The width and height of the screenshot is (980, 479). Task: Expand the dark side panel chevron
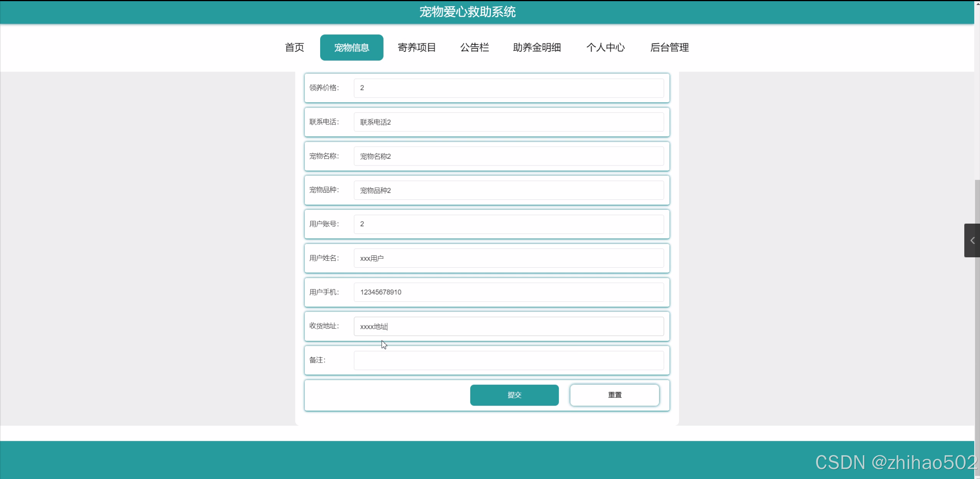(x=972, y=240)
